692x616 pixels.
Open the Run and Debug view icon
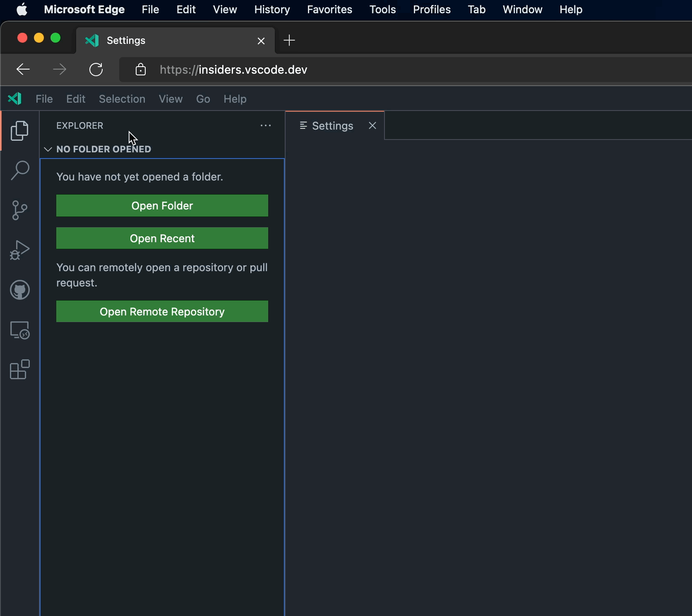click(x=19, y=250)
